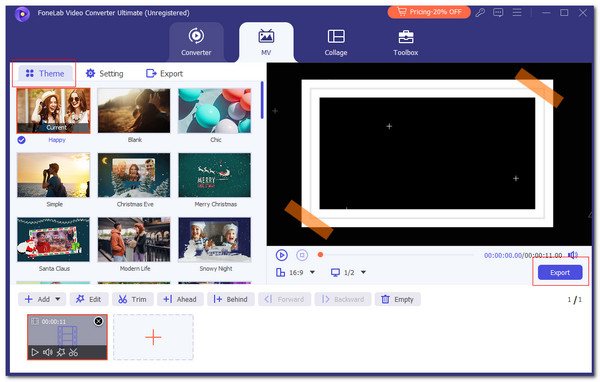Viewport: 600px width, 382px height.
Task: Open the Setting sub-tab
Action: click(x=104, y=73)
